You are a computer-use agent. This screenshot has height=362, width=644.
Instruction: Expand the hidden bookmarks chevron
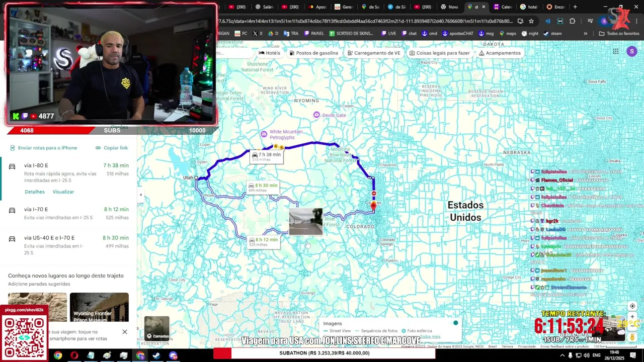(x=585, y=34)
